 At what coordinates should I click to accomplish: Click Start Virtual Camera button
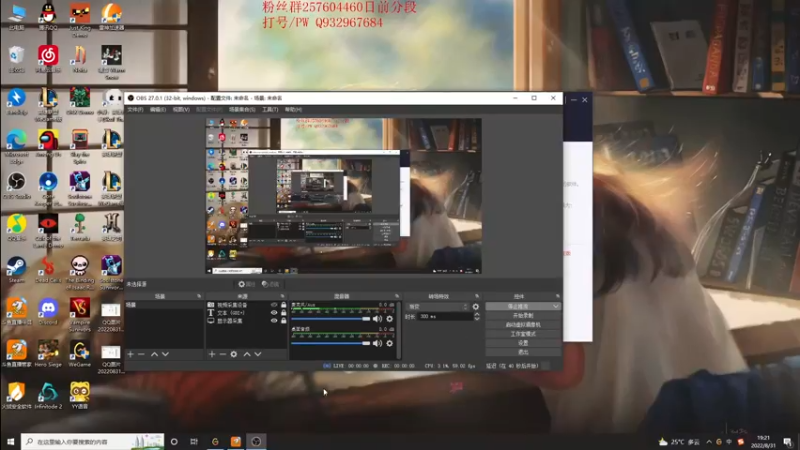click(523, 324)
